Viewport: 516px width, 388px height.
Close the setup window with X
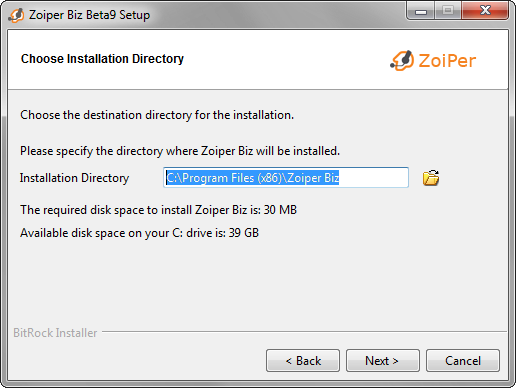click(485, 10)
